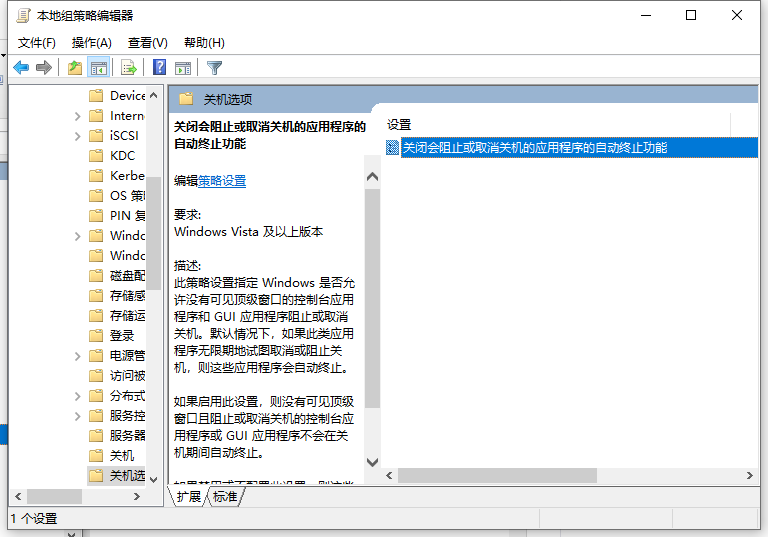This screenshot has width=768, height=537.
Task: Click the tree pane vertical scrollbar thumb
Action: click(153, 233)
